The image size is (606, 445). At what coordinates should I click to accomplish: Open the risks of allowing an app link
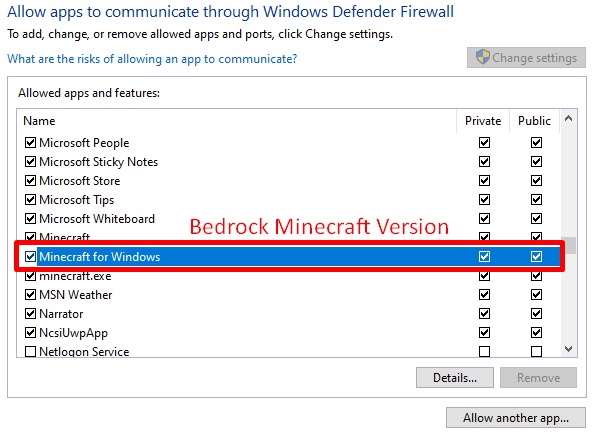tap(152, 59)
